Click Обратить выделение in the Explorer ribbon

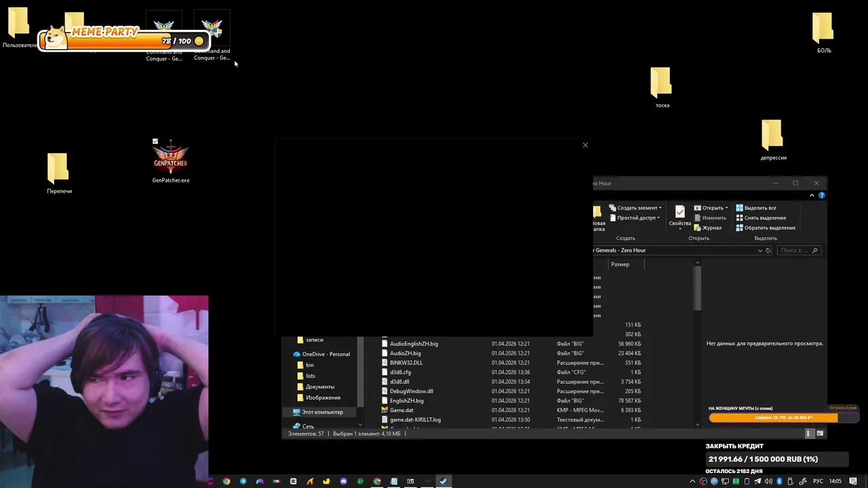tap(766, 228)
